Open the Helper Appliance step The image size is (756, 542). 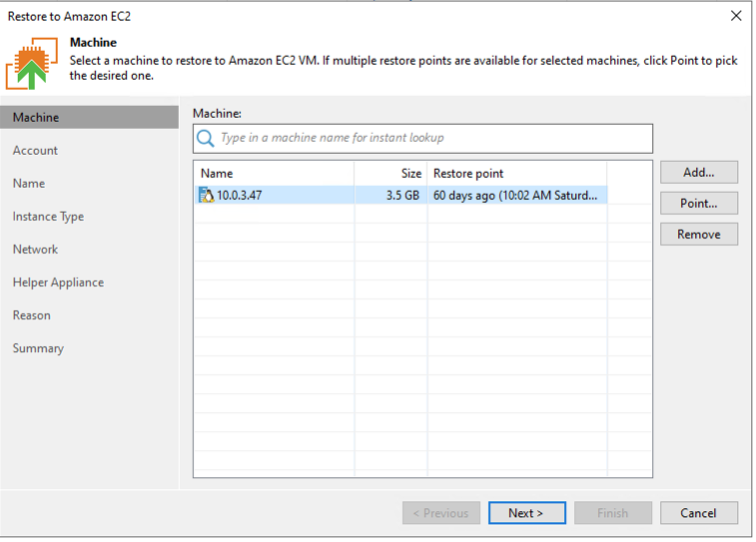(x=58, y=282)
